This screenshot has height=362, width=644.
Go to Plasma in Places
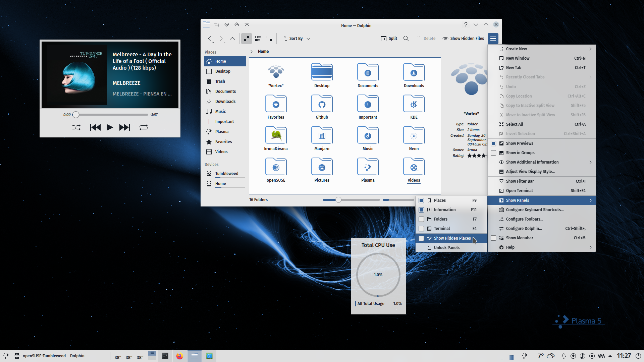click(x=225, y=132)
